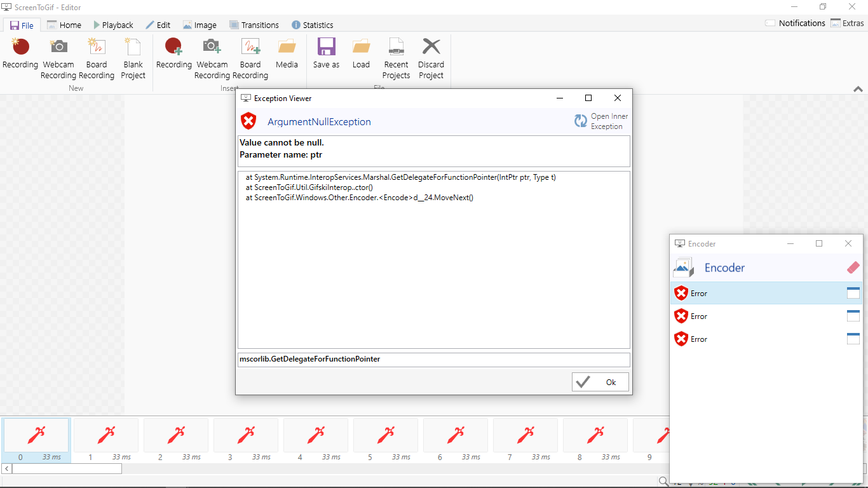868x488 pixels.
Task: Switch to the Playback tab
Action: (x=113, y=25)
